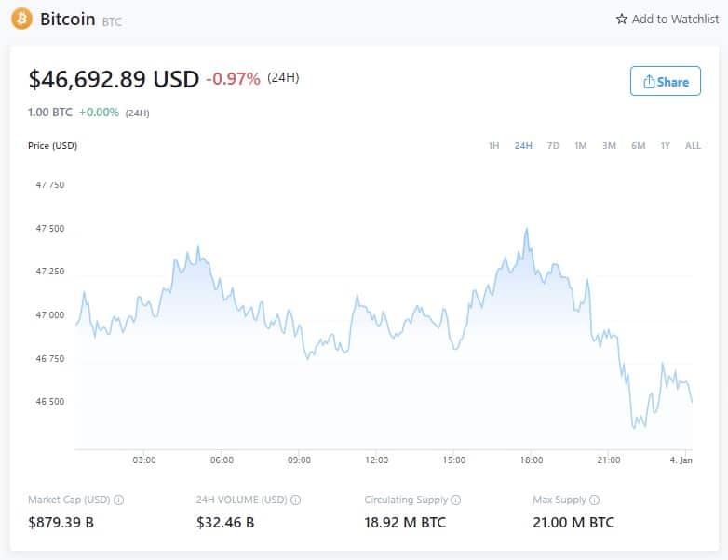Click the 06:00 time axis label

tap(222, 460)
